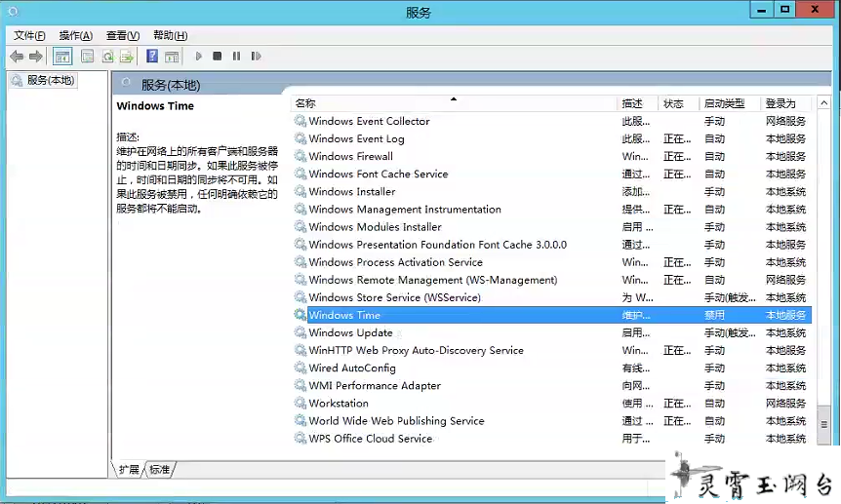Open the 操作(A) menu

(x=75, y=35)
